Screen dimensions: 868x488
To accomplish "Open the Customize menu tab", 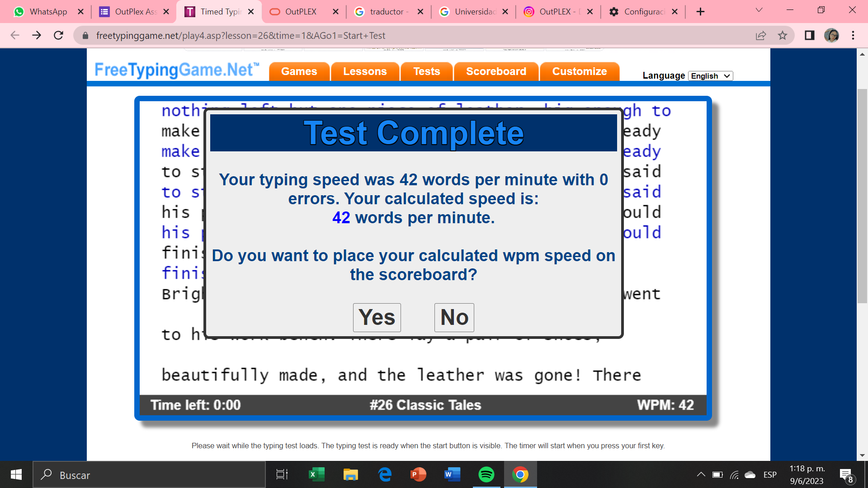I will 580,71.
